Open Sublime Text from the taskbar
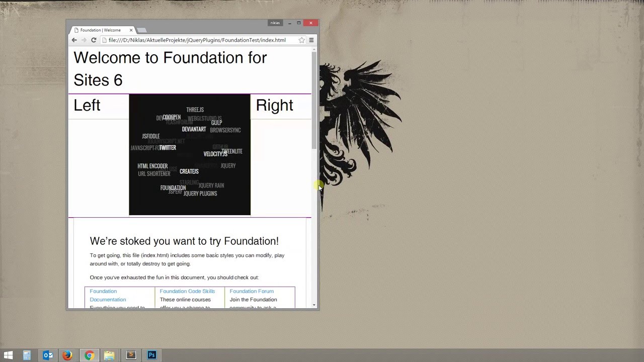The image size is (644, 362). point(131,355)
